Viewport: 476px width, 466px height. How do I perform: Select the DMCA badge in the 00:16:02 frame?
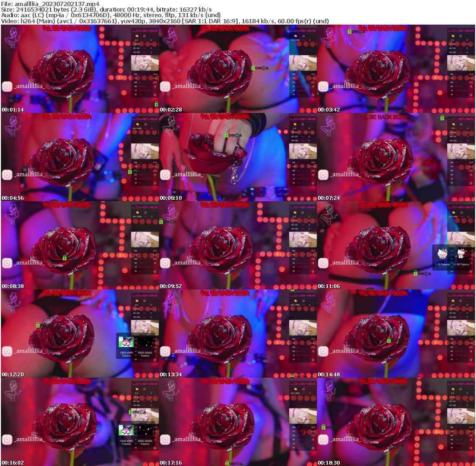point(137,412)
